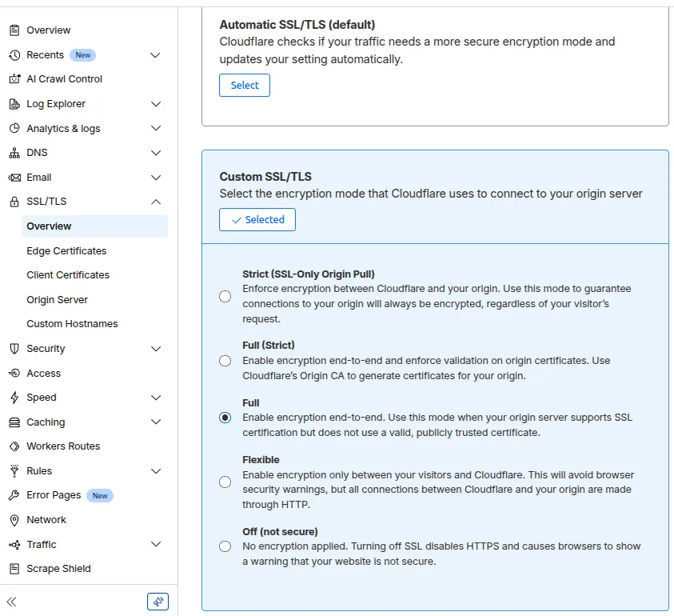
Task: Open the Edge Certificates page
Action: (67, 250)
